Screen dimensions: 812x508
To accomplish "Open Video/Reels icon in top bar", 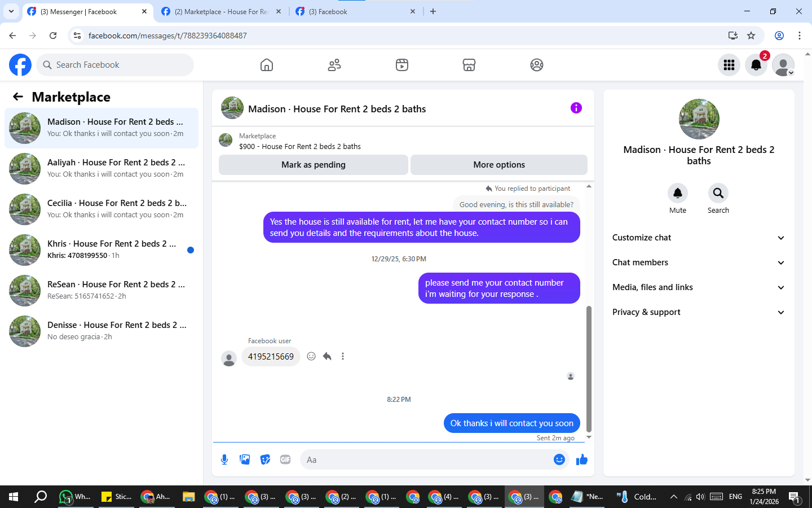I will coord(401,65).
